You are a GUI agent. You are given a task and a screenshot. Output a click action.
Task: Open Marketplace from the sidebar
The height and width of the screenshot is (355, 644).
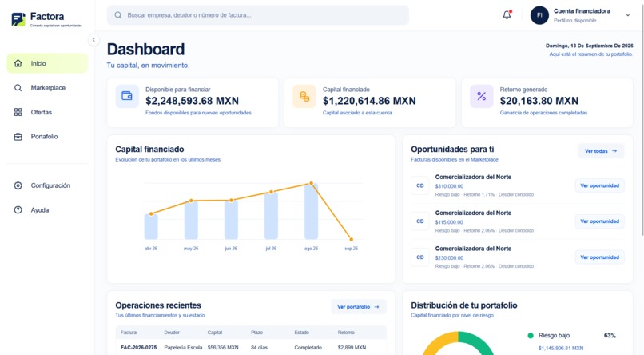pos(47,87)
